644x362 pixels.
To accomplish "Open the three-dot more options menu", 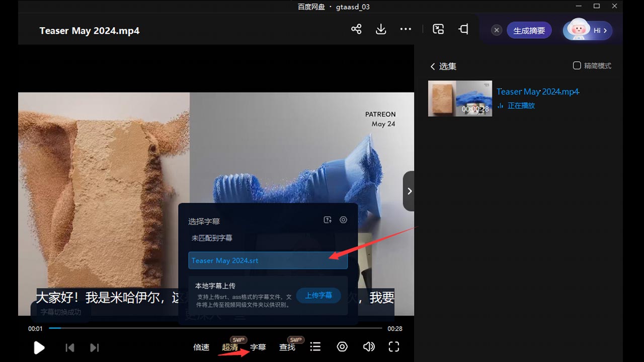I will 406,29.
